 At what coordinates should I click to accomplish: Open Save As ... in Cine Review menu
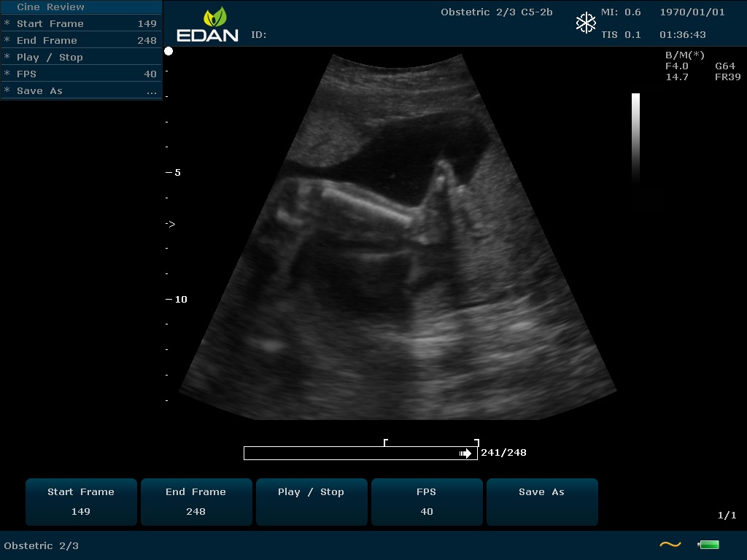[80, 90]
